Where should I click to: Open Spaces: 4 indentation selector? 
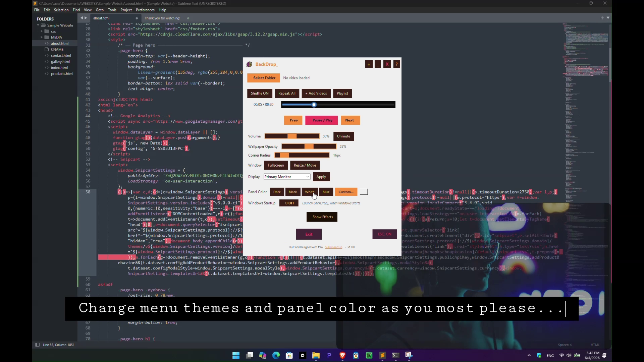(x=565, y=345)
